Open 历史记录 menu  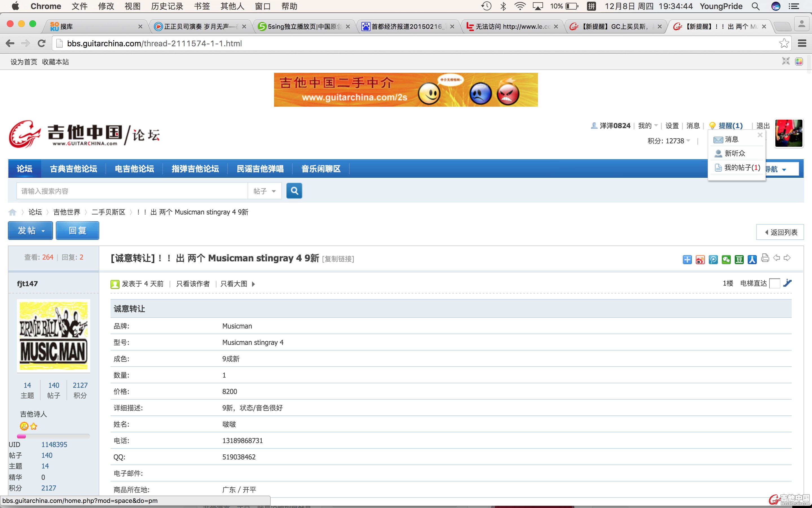point(167,6)
